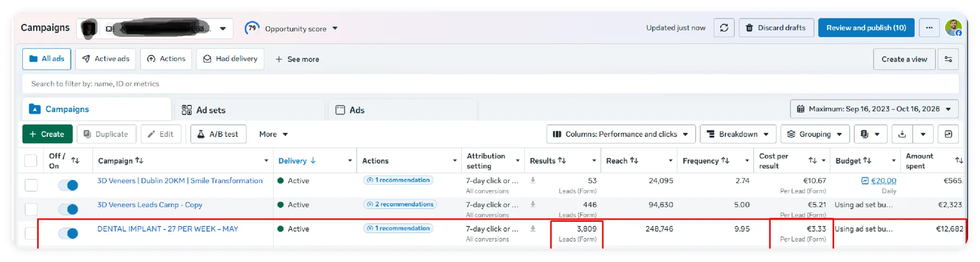Open the Breakdown dropdown
This screenshot has width=980, height=262.
click(738, 134)
